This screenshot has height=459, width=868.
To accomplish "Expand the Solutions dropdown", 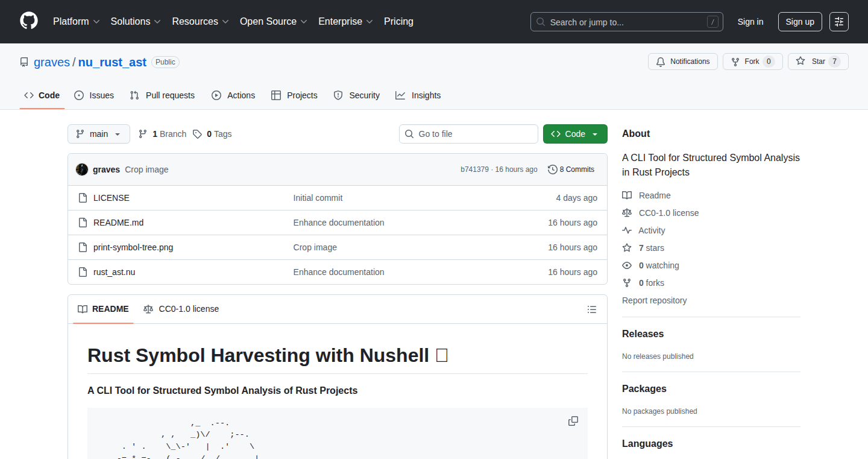I will pyautogui.click(x=136, y=21).
